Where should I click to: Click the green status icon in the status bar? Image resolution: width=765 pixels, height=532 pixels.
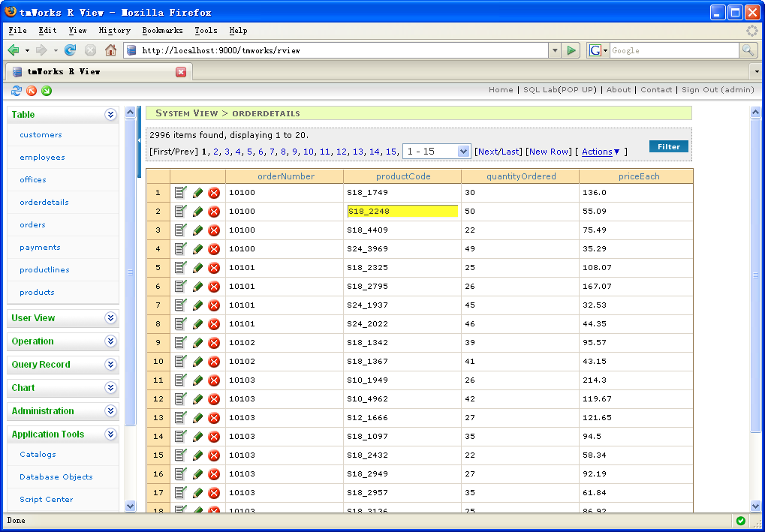[x=741, y=520]
